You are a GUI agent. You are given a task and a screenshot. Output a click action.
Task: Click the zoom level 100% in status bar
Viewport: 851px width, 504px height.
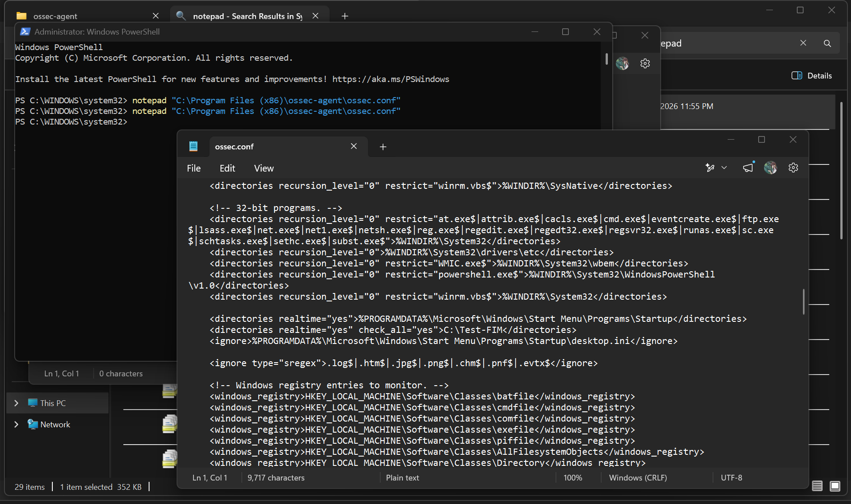pyautogui.click(x=572, y=478)
